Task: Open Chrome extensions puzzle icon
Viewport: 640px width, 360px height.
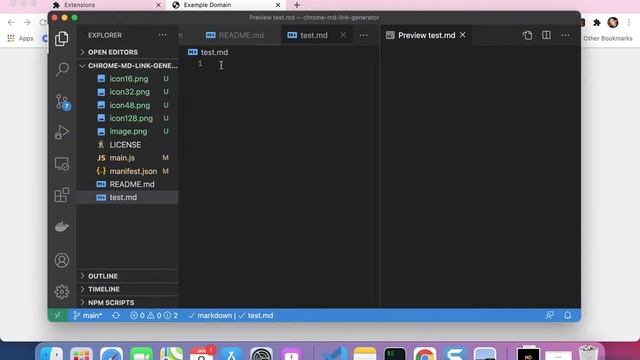Action: (597, 22)
